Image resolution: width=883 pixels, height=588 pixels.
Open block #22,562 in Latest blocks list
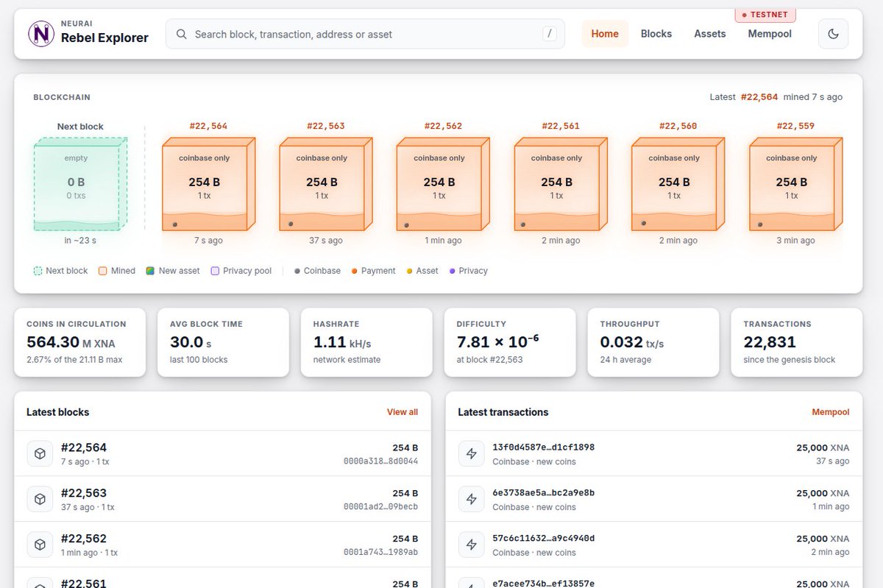[x=222, y=545]
